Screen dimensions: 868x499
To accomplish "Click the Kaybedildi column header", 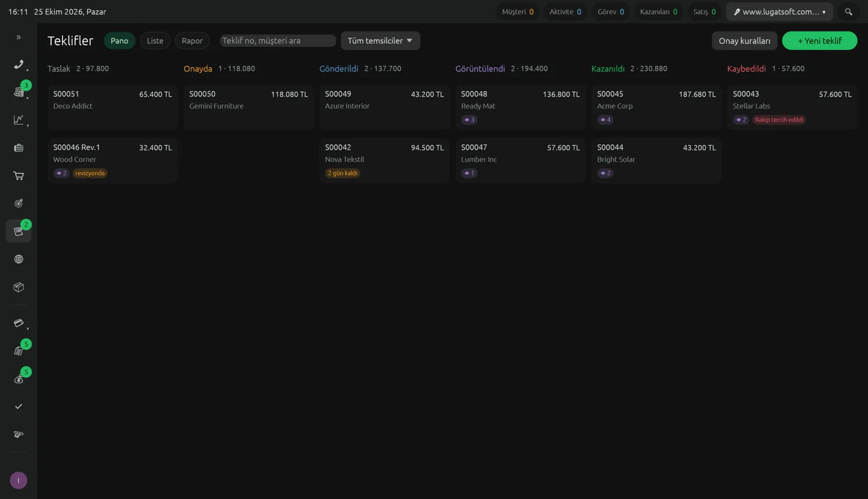I will click(x=746, y=69).
